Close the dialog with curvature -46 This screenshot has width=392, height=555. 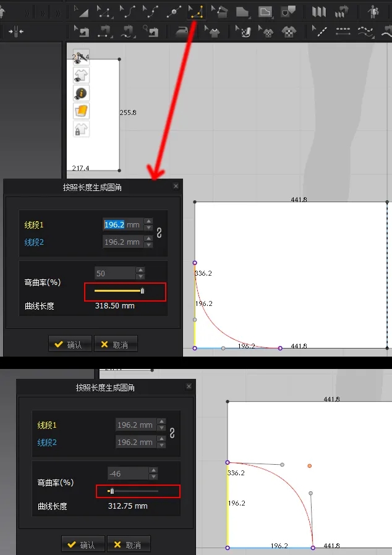point(189,386)
